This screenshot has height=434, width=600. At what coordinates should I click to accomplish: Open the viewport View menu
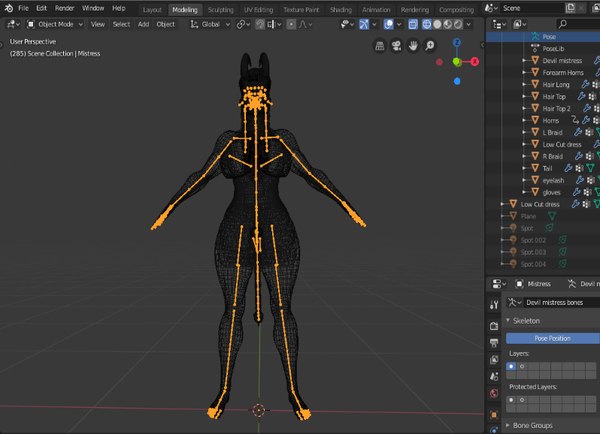click(98, 24)
